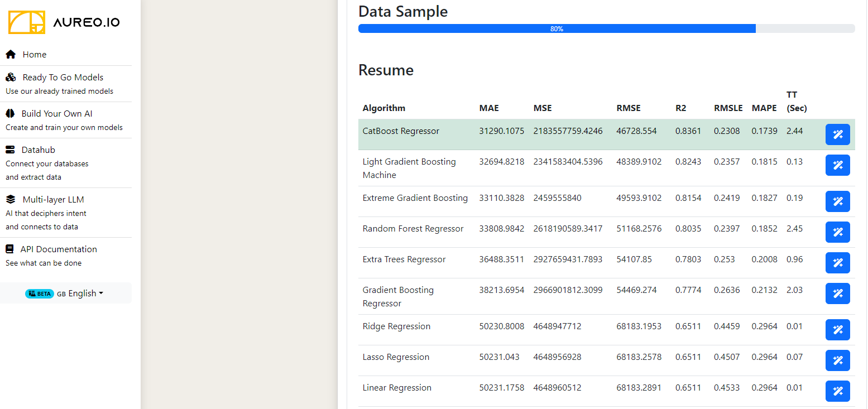
Task: Click the wand icon for Light Gradient Boosting Machine
Action: click(x=837, y=165)
